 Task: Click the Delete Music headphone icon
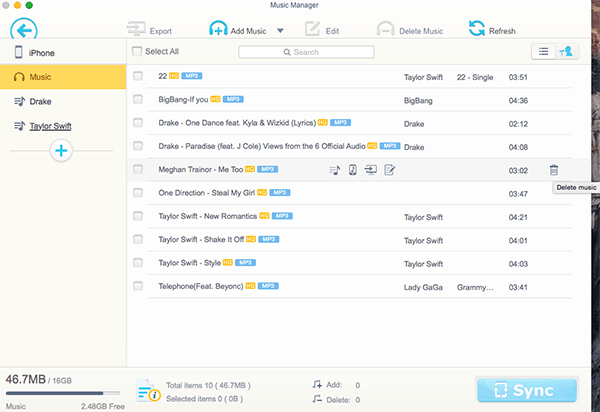386,29
